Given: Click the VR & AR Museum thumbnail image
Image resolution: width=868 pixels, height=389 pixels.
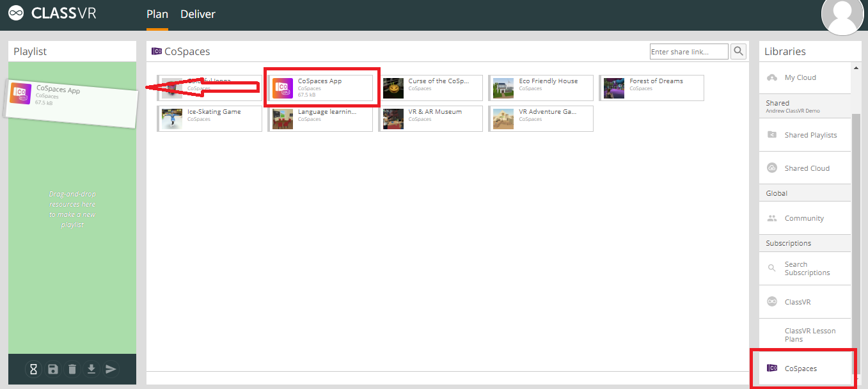Looking at the screenshot, I should (393, 119).
